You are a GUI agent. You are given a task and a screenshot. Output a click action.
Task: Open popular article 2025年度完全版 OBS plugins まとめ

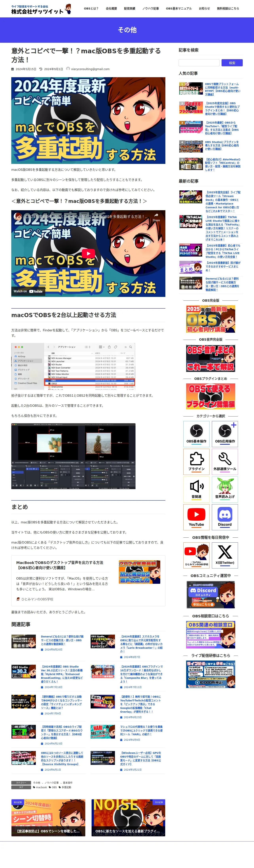click(222, 108)
